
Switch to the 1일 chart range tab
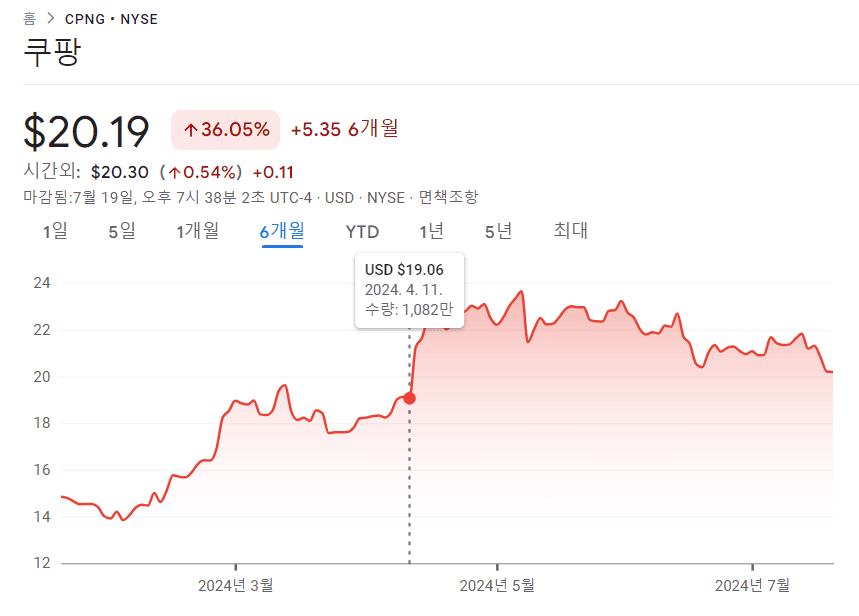click(x=52, y=231)
